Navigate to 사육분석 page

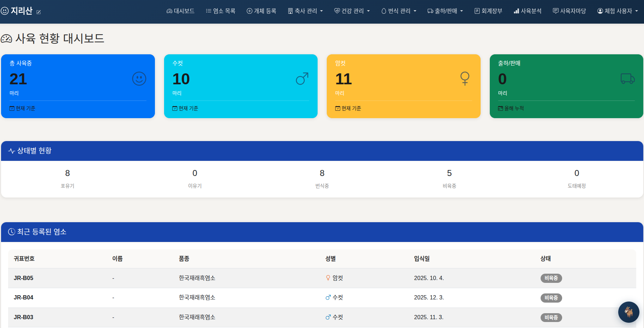[x=527, y=11]
